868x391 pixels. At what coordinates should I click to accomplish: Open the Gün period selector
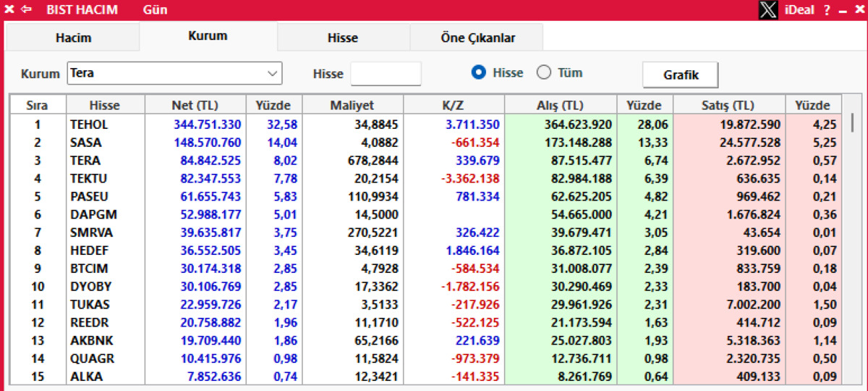pyautogui.click(x=156, y=10)
